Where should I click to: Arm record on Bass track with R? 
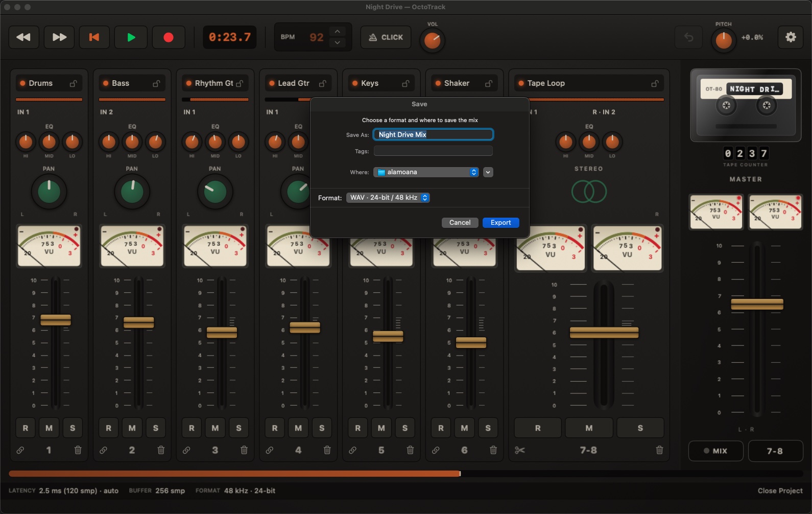pos(108,428)
